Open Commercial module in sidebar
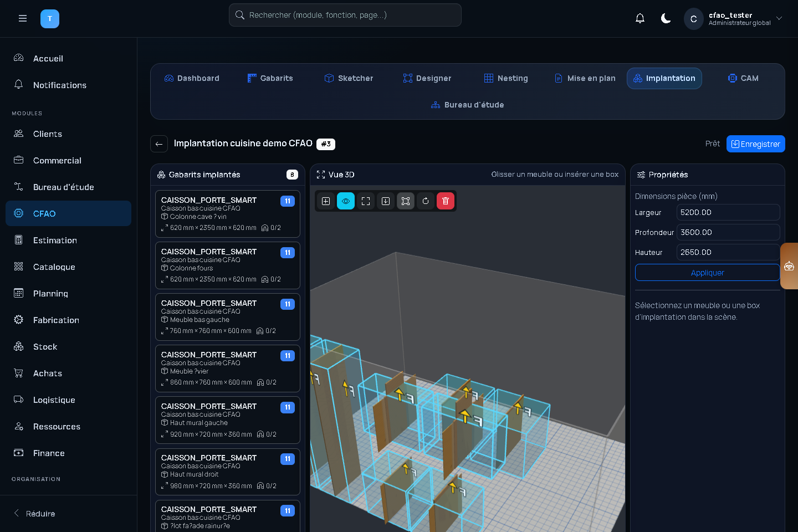Image resolution: width=798 pixels, height=532 pixels. coord(68,160)
